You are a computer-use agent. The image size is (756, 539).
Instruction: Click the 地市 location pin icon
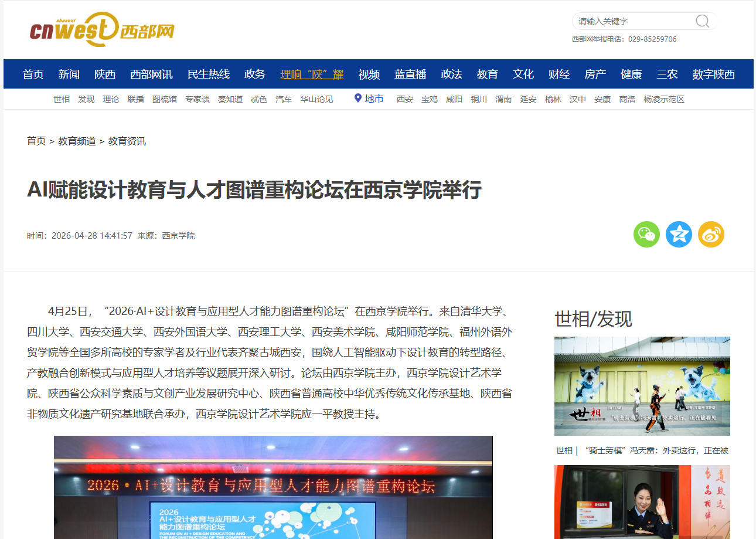pos(358,98)
